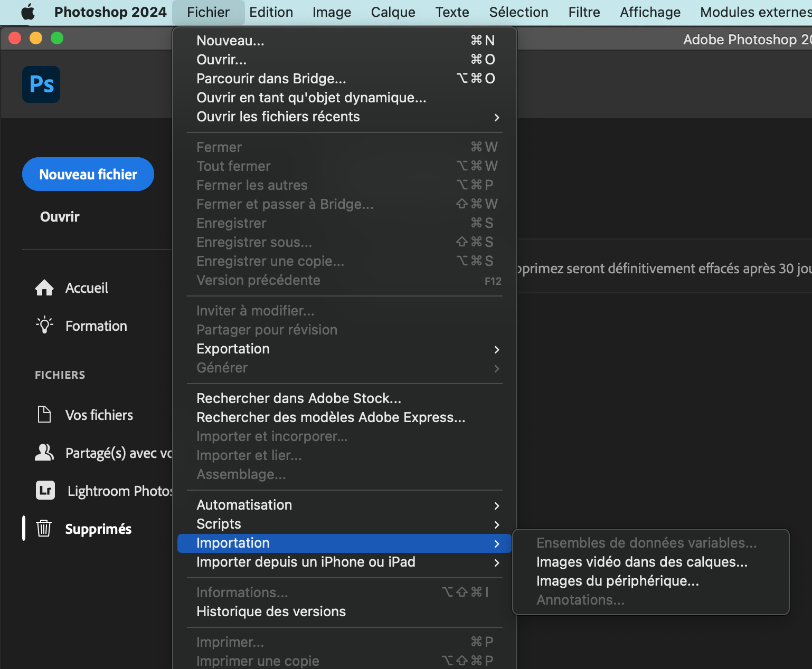Click the Accueil house icon
Image resolution: width=812 pixels, height=669 pixels.
coord(44,288)
